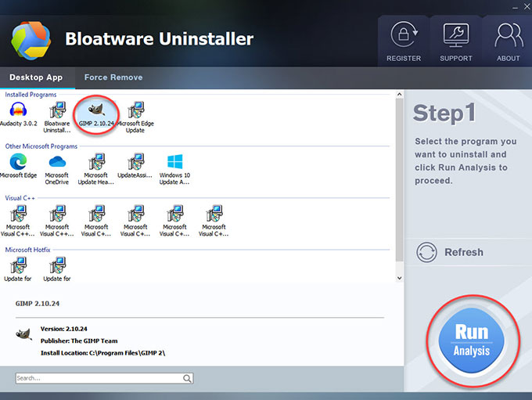Minimize the Bloatware Uninstaller window

pos(515,7)
